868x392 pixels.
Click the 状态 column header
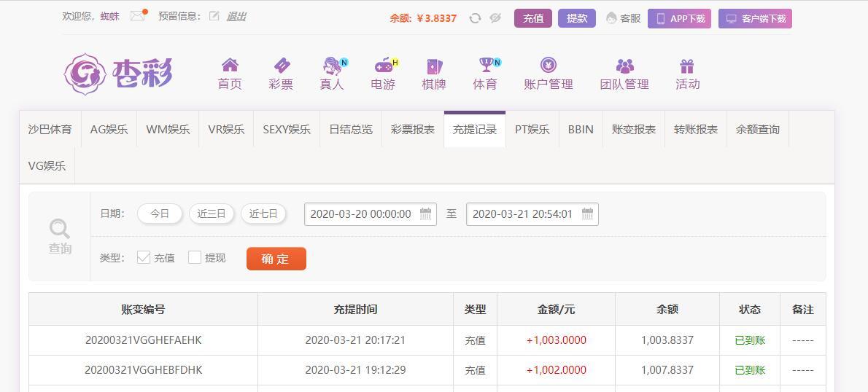[750, 309]
